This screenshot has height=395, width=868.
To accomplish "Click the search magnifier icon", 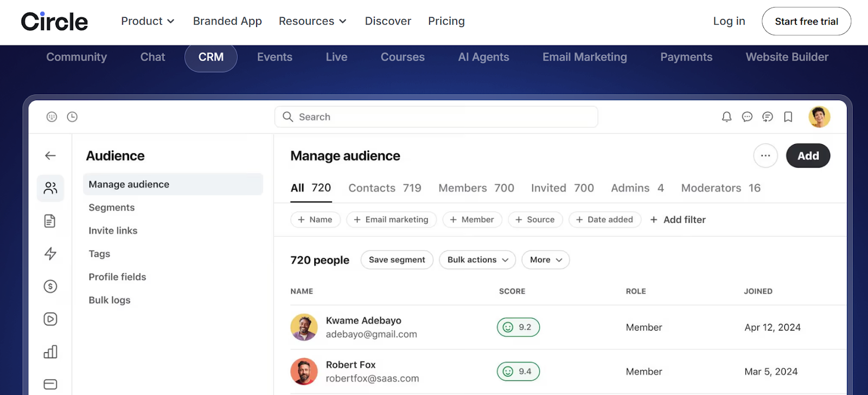I will [x=288, y=116].
